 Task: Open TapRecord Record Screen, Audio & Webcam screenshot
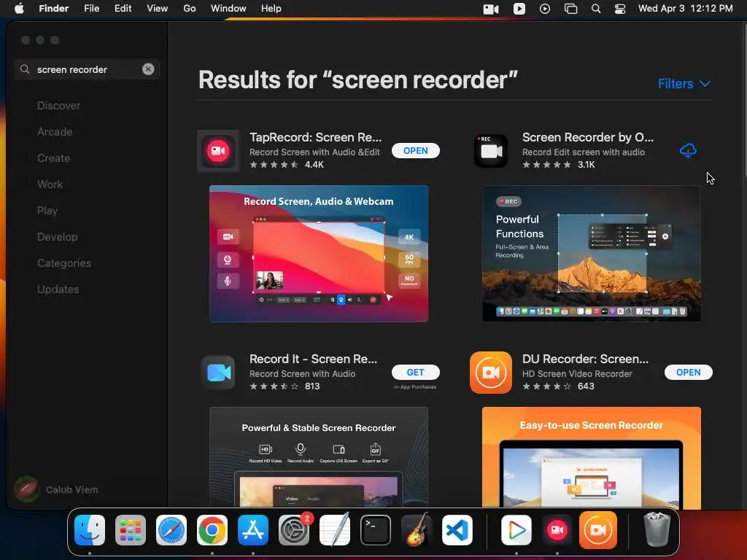pyautogui.click(x=319, y=253)
